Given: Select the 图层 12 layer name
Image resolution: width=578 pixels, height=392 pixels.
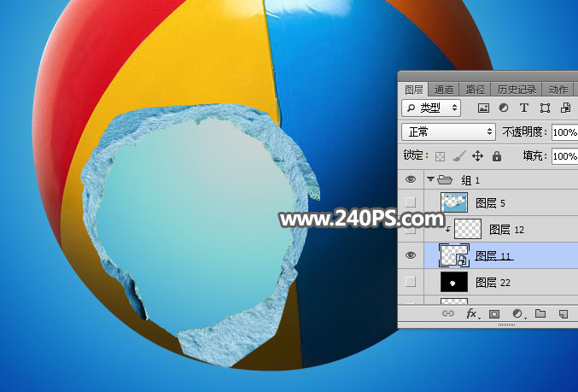Looking at the screenshot, I should tap(506, 230).
